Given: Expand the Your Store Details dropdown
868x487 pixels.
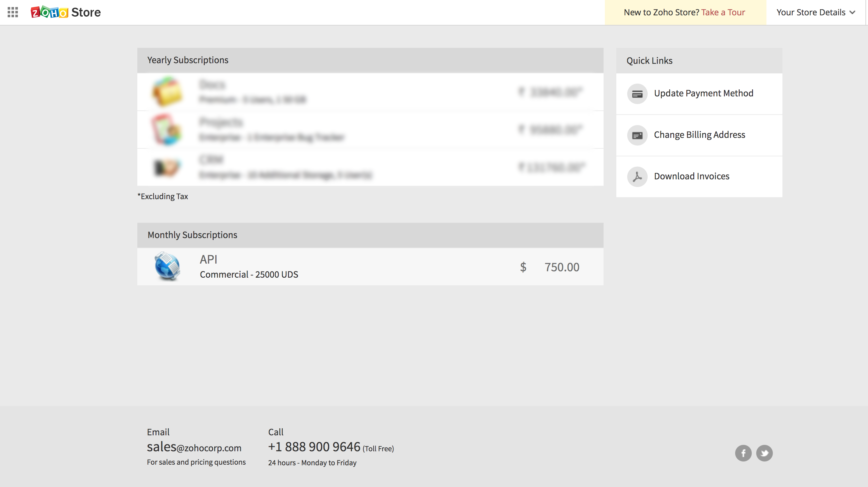Looking at the screenshot, I should click(815, 12).
